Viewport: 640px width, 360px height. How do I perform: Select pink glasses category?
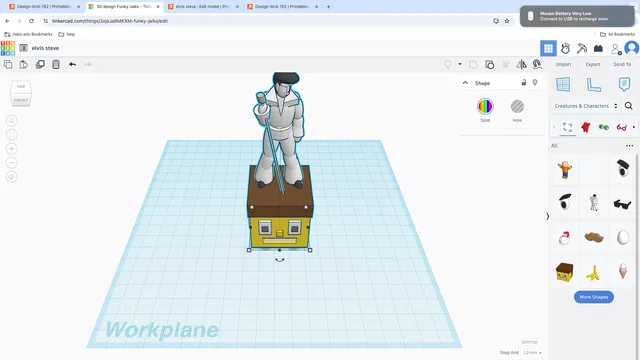click(622, 127)
